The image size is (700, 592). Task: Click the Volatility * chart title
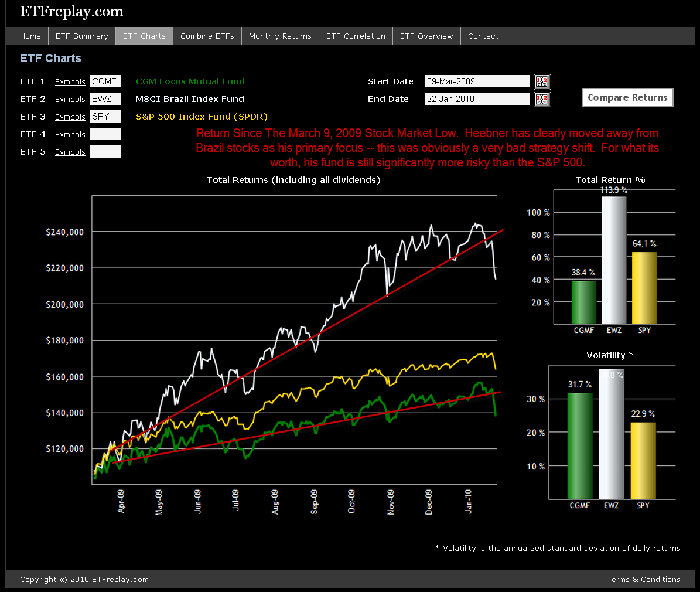[610, 355]
